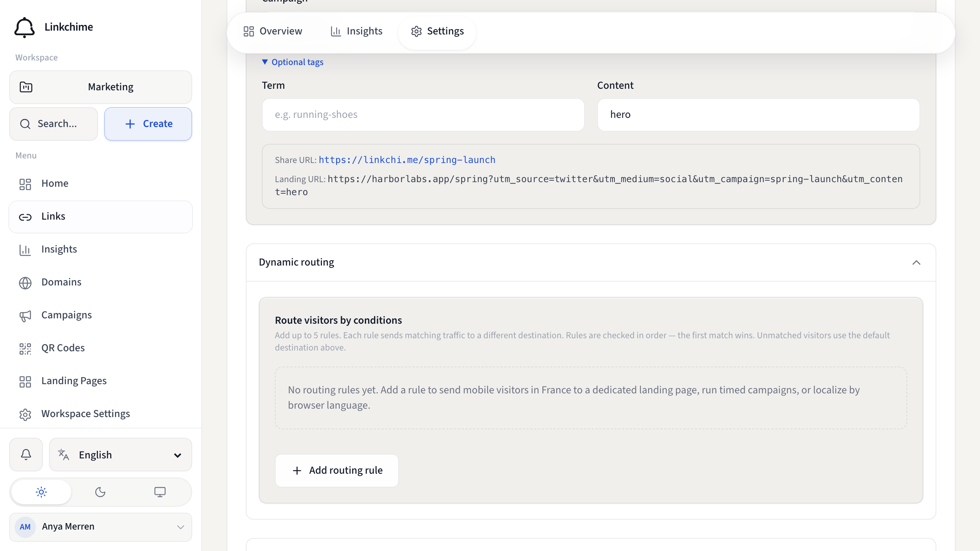Image resolution: width=980 pixels, height=551 pixels.
Task: Open the English language dropdown
Action: coord(121,455)
